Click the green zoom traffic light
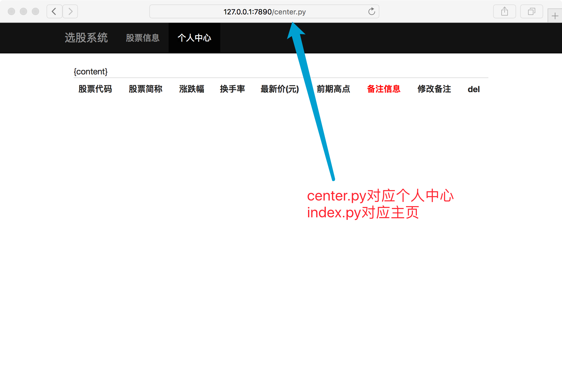562x392 pixels. [35, 11]
